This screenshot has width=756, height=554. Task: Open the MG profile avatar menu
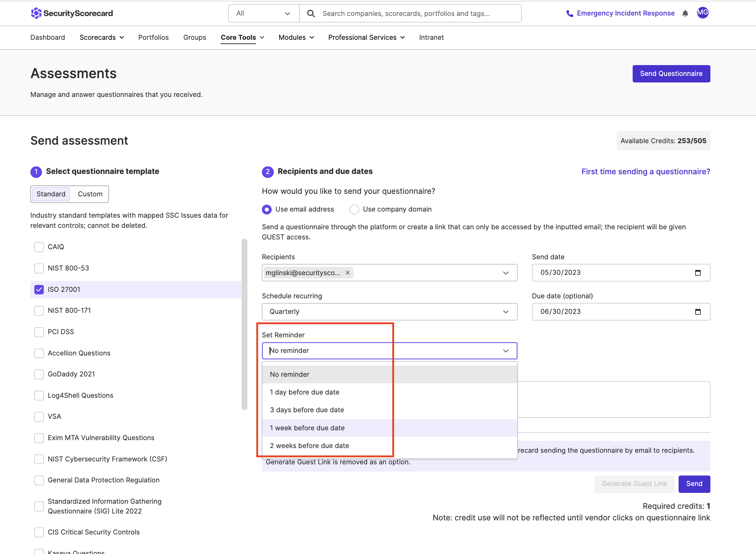tap(702, 13)
